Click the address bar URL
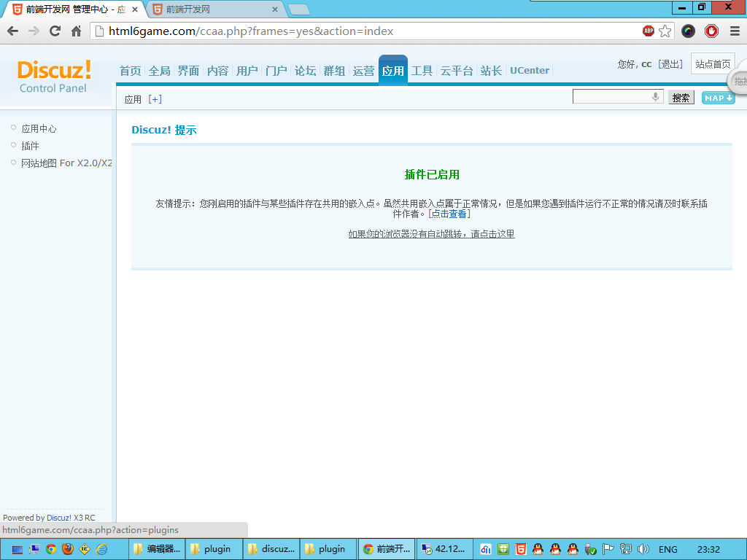This screenshot has height=560, width=747. (251, 31)
